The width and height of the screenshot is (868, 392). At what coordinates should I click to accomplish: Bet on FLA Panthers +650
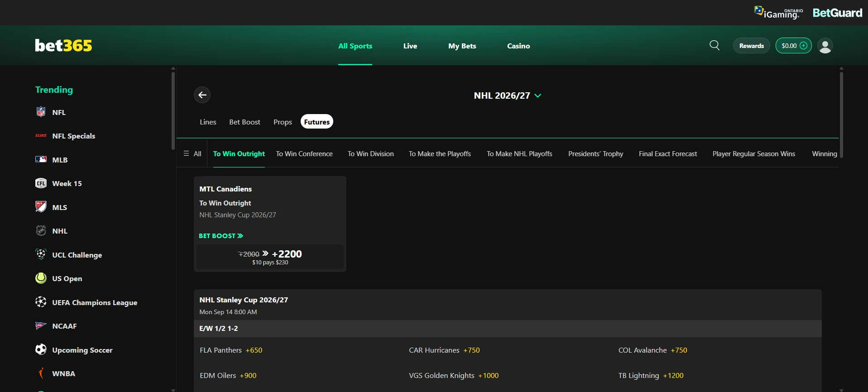tap(231, 350)
